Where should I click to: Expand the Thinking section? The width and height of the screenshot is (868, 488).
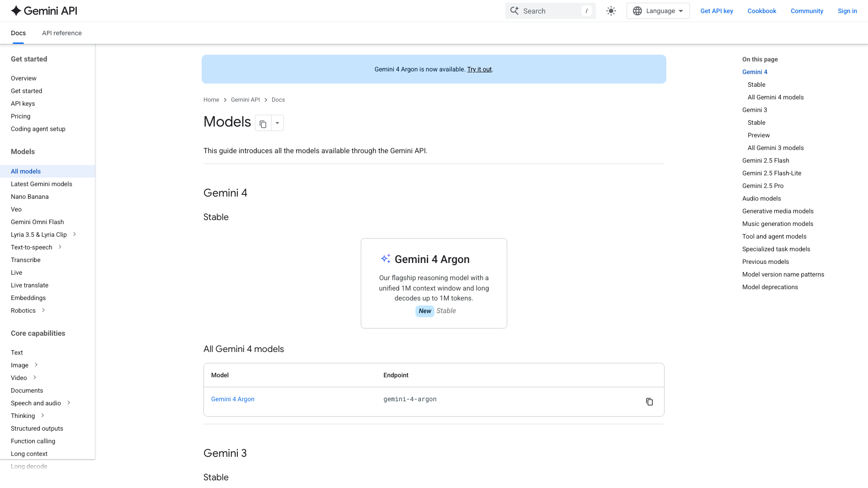point(42,416)
